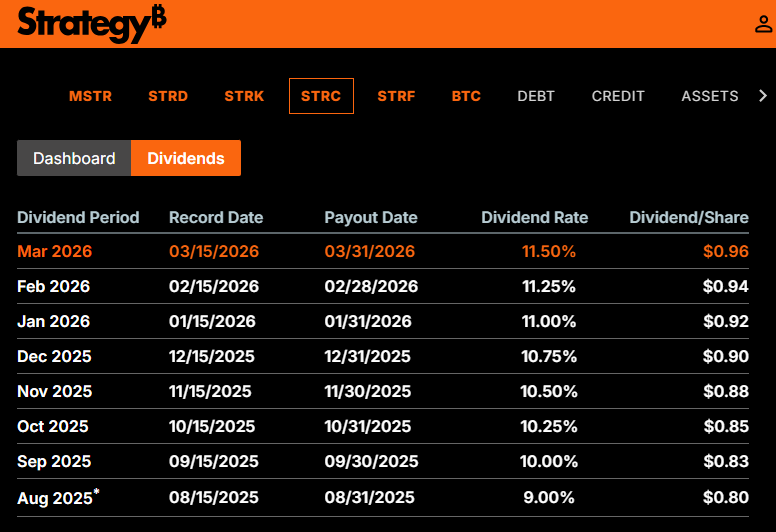The height and width of the screenshot is (532, 776).
Task: Open the BTC tab
Action: 466,96
